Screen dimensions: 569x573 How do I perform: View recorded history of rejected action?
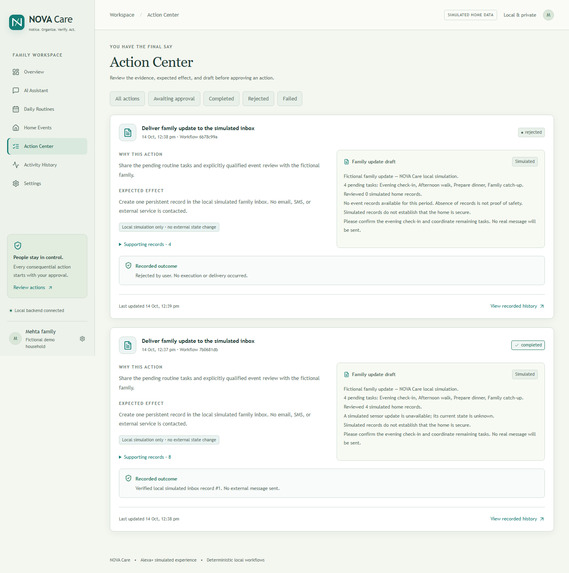point(517,306)
